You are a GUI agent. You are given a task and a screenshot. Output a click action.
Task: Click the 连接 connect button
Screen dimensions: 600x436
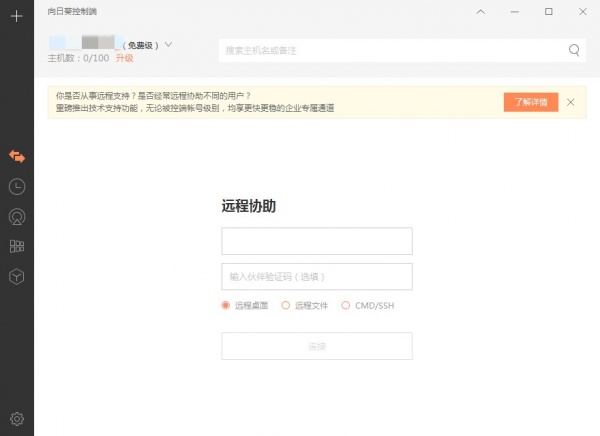point(316,346)
